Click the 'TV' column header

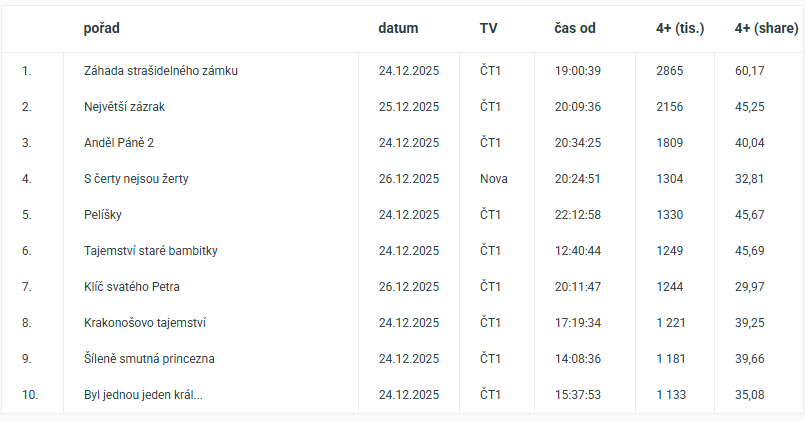(x=488, y=28)
